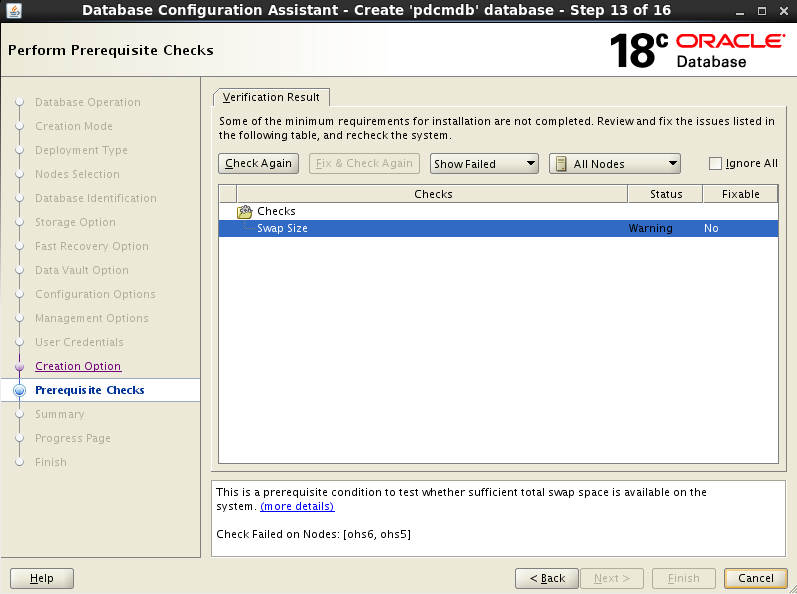Maximize the Database Configuration Assistant window
This screenshot has width=797, height=594.
click(x=762, y=11)
